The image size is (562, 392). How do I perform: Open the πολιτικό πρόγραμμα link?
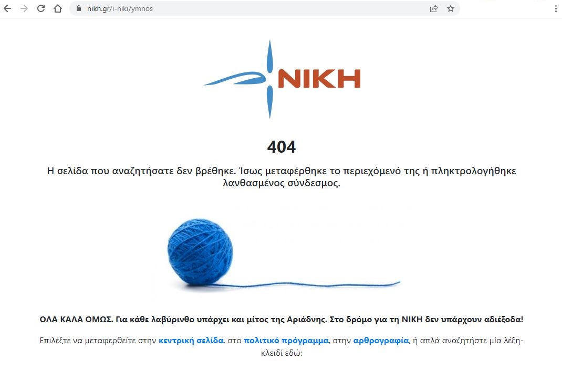(x=286, y=341)
